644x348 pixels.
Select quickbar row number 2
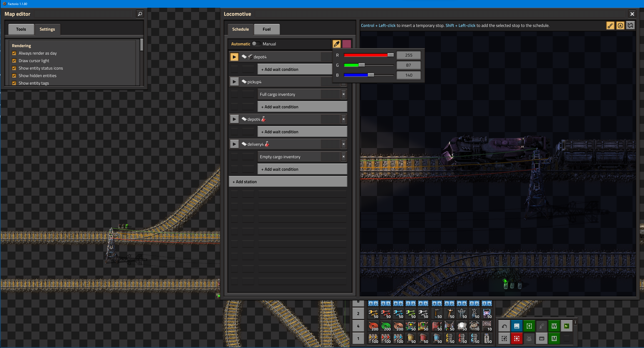click(x=358, y=314)
